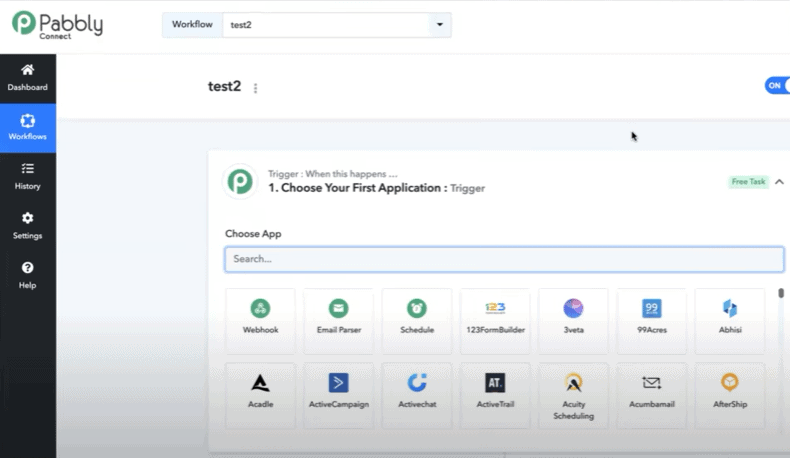Open the three-dot menu beside test2

(x=255, y=88)
